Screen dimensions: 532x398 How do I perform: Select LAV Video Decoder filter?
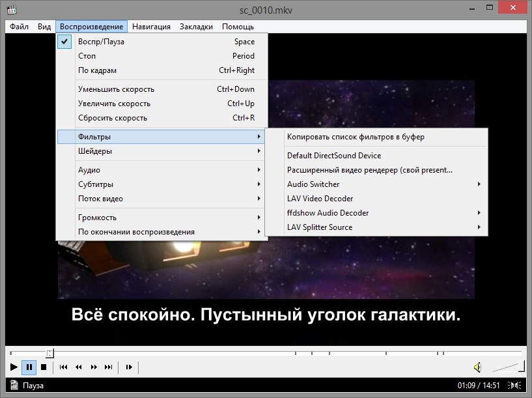click(x=320, y=199)
